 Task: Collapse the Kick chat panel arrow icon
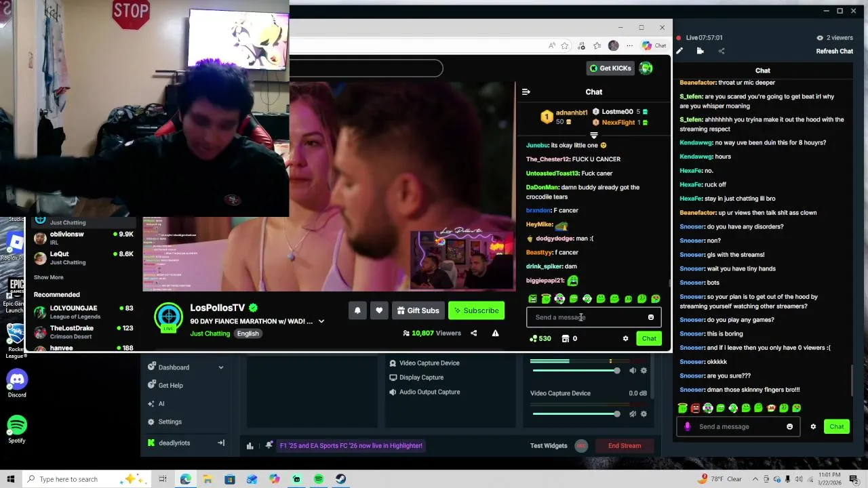[x=526, y=91]
